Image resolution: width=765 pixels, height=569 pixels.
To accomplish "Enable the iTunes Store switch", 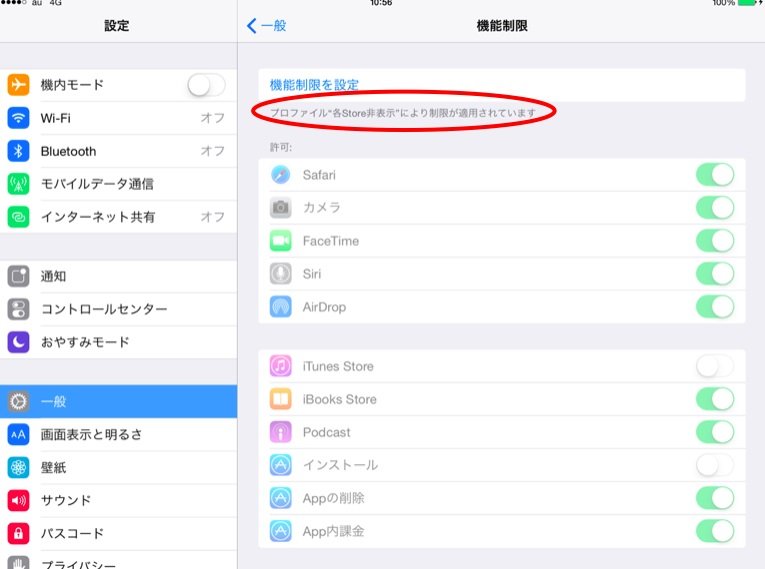I will (x=715, y=366).
